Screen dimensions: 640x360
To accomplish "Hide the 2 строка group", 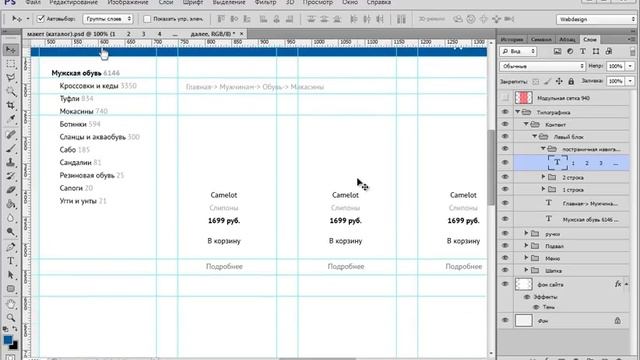I will point(505,177).
